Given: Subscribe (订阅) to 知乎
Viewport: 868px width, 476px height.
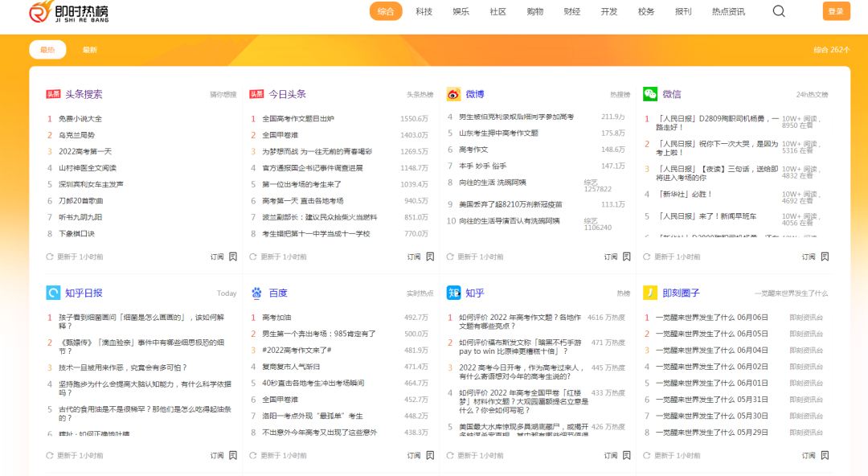Looking at the screenshot, I should (x=611, y=456).
